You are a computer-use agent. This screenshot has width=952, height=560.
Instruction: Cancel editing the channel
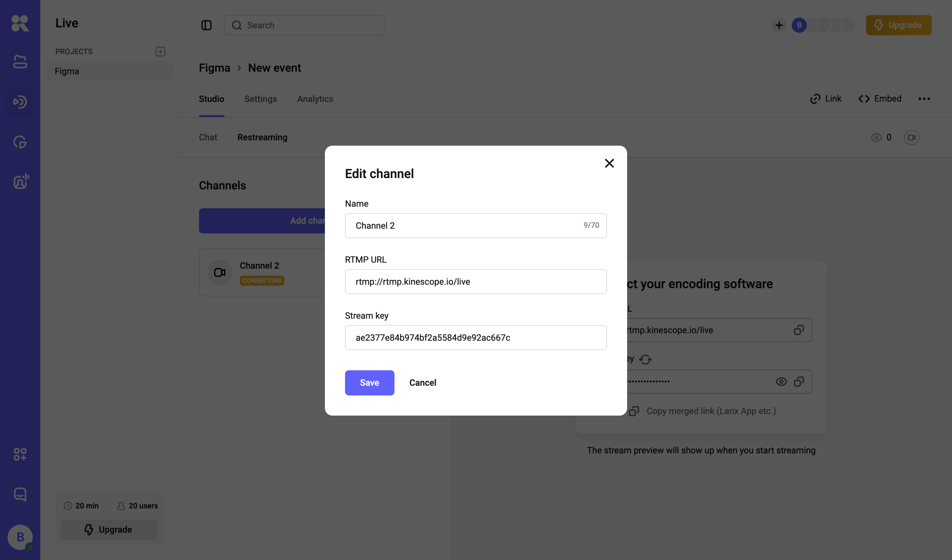pos(422,383)
